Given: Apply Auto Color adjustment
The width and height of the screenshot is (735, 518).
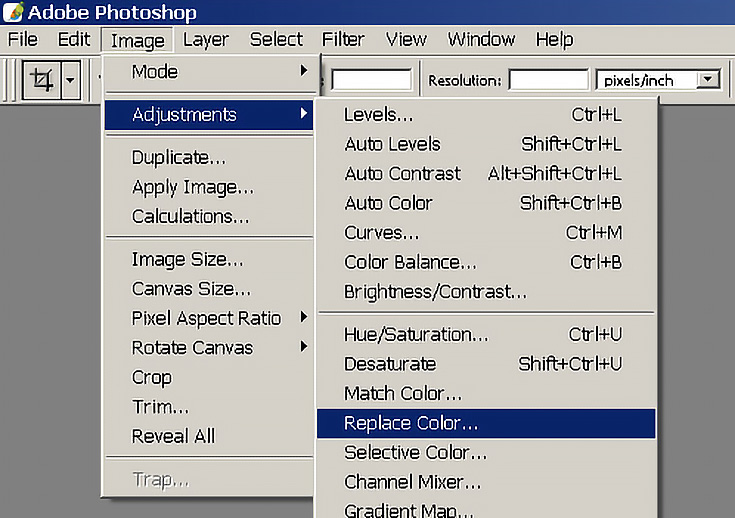Looking at the screenshot, I should pyautogui.click(x=486, y=203).
